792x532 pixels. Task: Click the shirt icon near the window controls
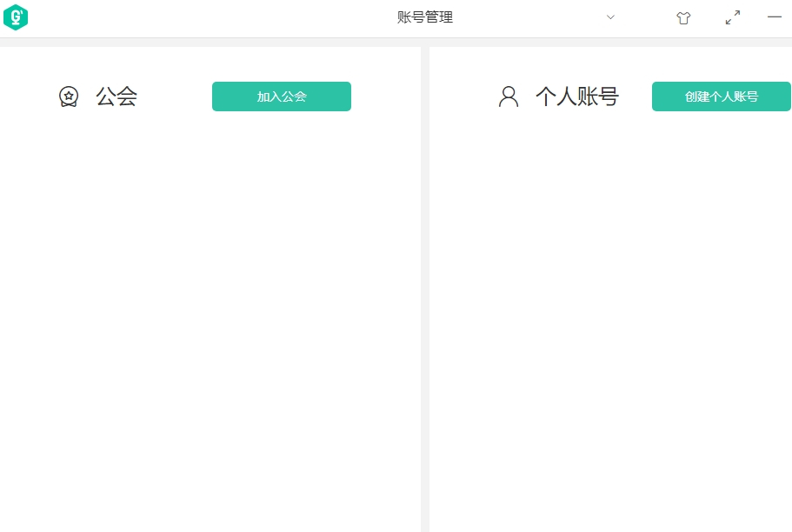click(683, 17)
